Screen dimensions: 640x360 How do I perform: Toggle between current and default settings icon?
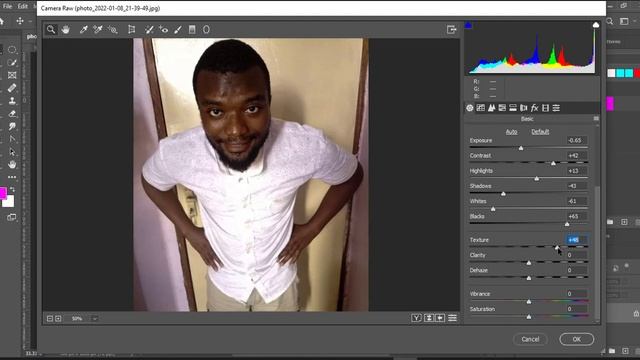click(x=452, y=318)
